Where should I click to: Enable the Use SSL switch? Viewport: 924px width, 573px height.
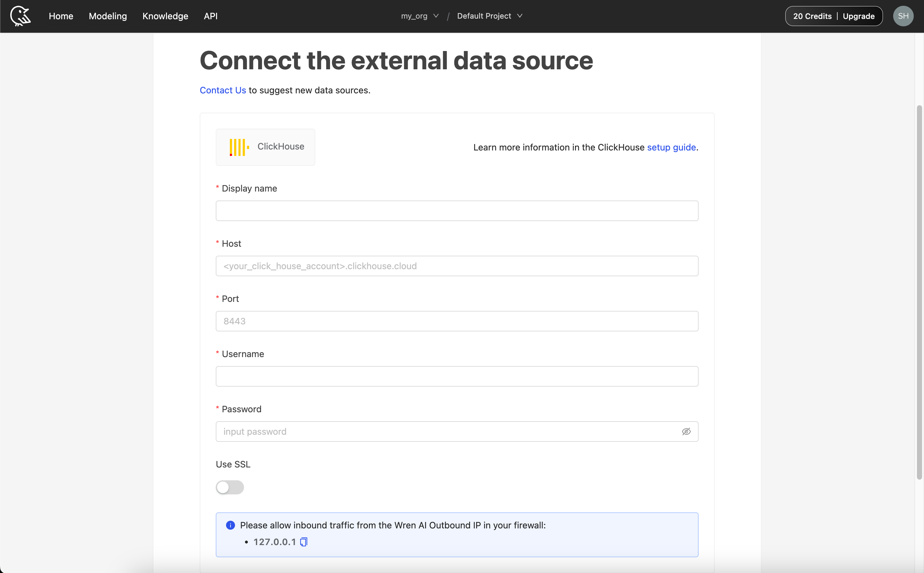pos(230,487)
